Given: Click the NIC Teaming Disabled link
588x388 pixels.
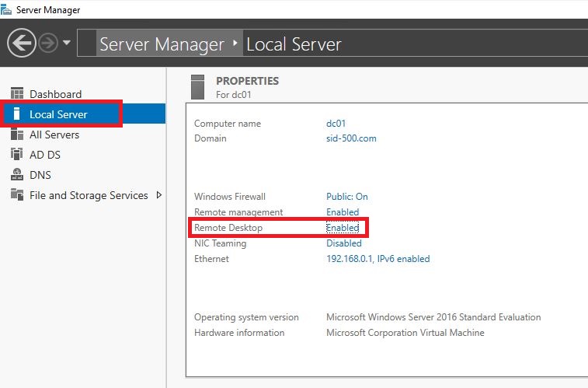Looking at the screenshot, I should 343,243.
